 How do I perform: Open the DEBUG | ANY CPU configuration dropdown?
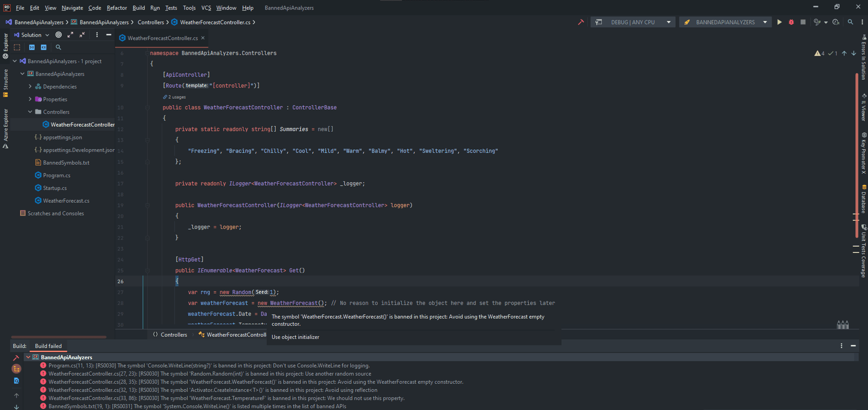[x=633, y=22]
